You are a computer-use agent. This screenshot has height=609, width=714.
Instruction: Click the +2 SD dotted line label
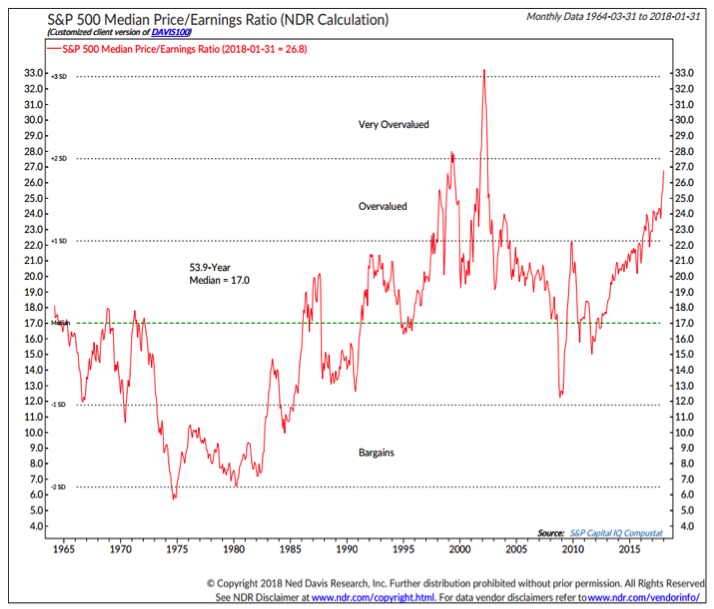tap(59, 159)
